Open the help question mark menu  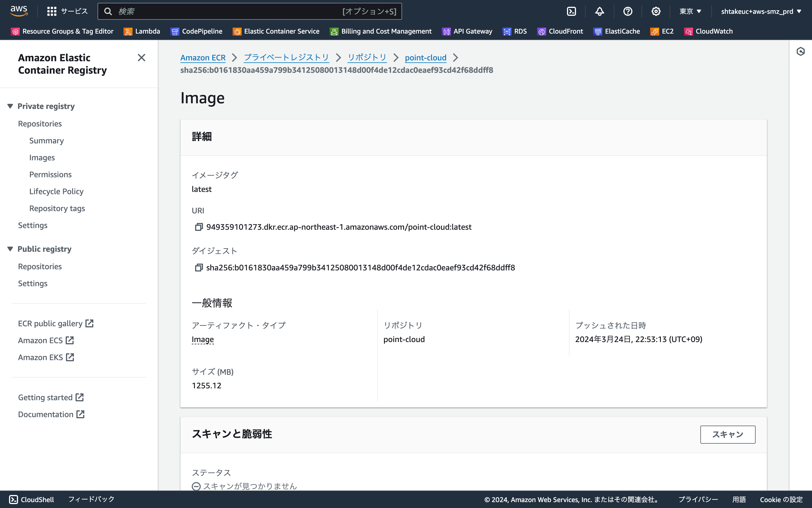(x=628, y=11)
